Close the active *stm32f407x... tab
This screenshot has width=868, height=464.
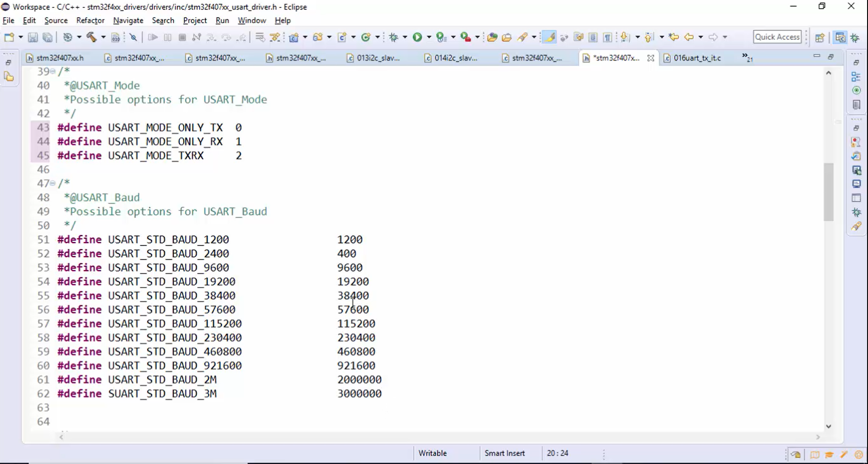point(651,58)
